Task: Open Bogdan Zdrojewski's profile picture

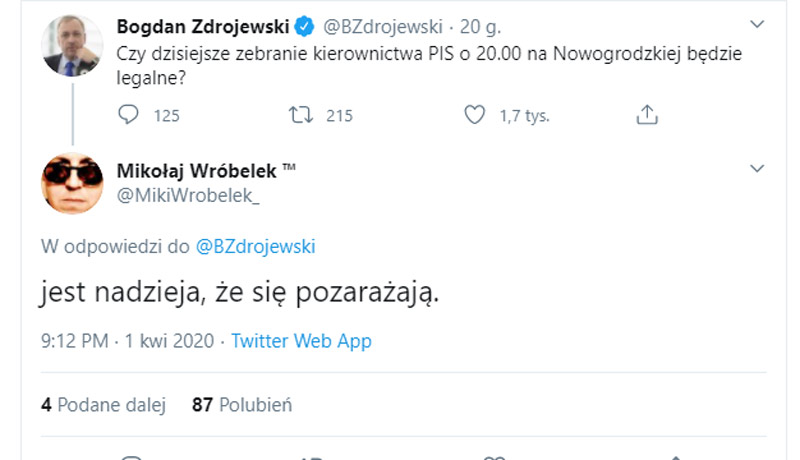Action: pyautogui.click(x=73, y=46)
